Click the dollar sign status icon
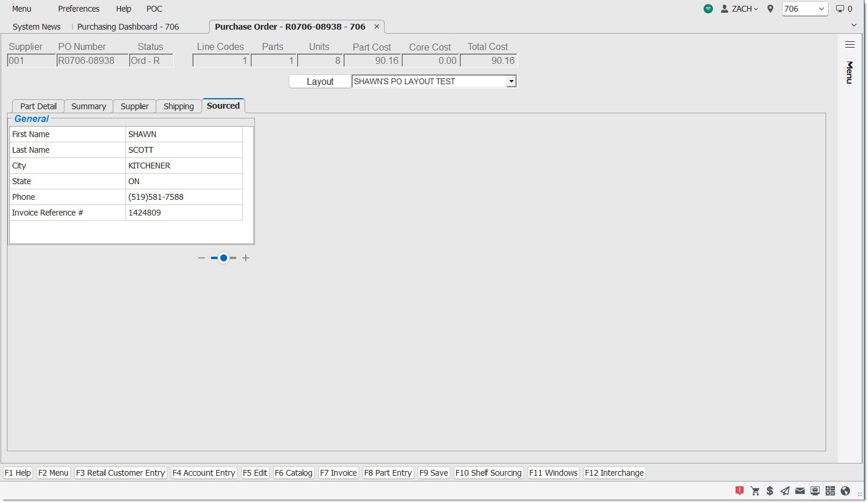The height and width of the screenshot is (503, 868). 770,491
